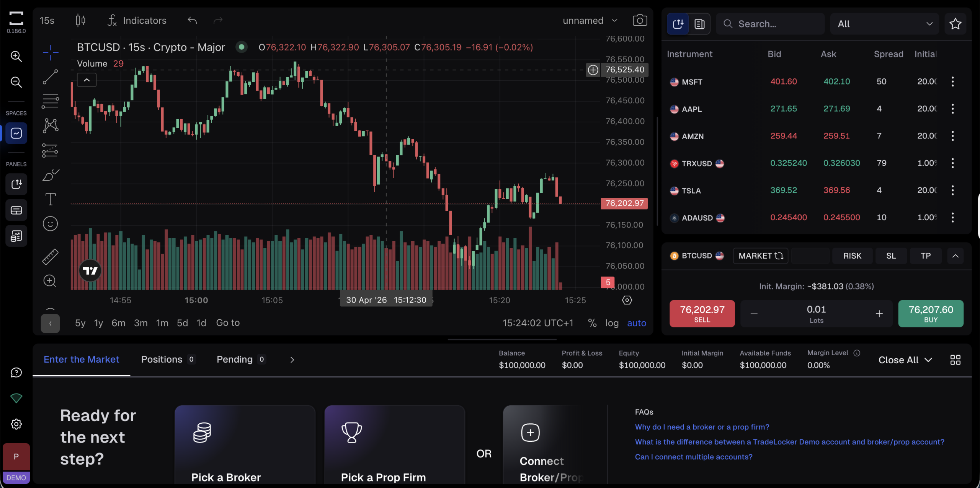Open the chart space icon under SPACES
Image resolution: width=980 pixels, height=488 pixels.
click(x=16, y=133)
